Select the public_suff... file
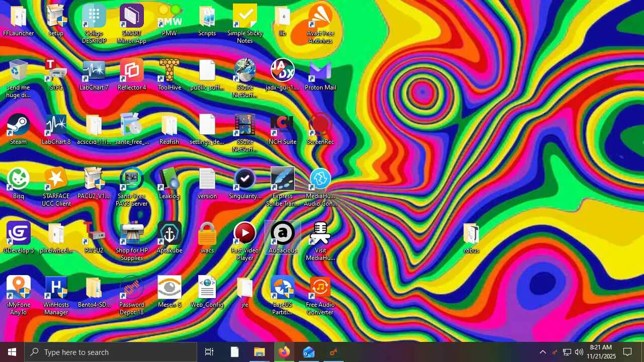Viewport: 644px width, 362px height. pos(207,75)
